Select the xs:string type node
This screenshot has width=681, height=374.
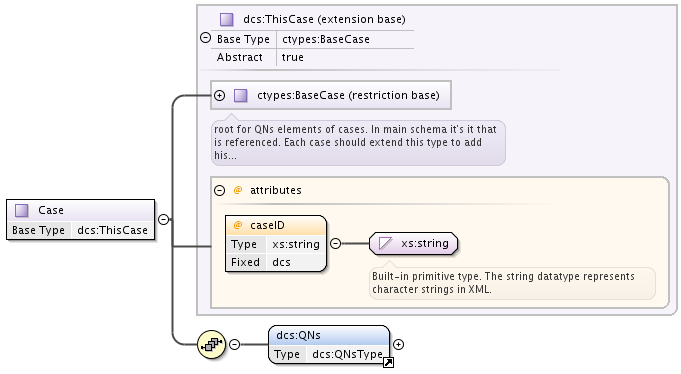(x=413, y=243)
